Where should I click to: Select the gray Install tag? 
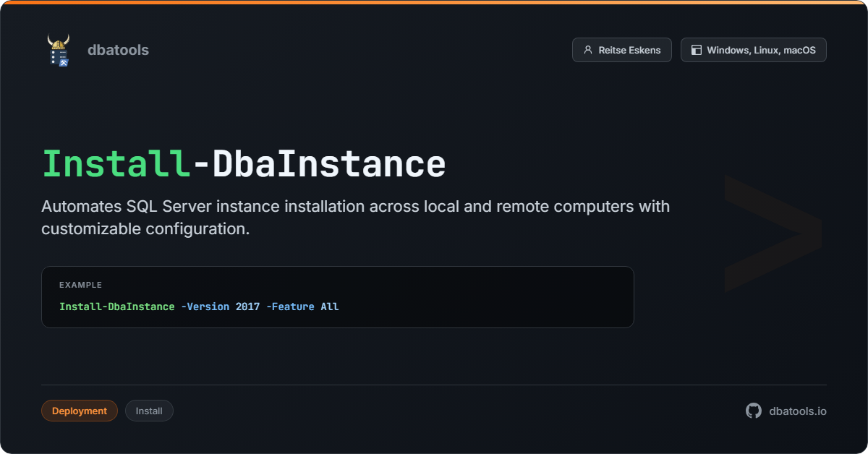(x=149, y=411)
